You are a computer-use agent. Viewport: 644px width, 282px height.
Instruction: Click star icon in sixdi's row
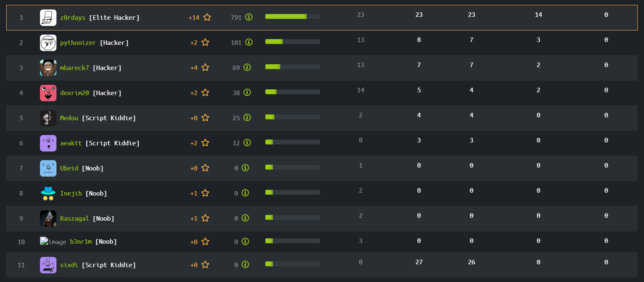click(205, 265)
